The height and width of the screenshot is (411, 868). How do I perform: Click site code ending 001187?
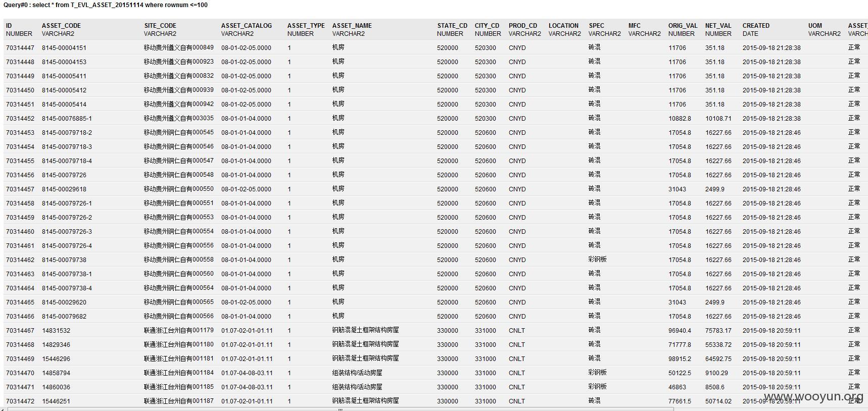(179, 401)
